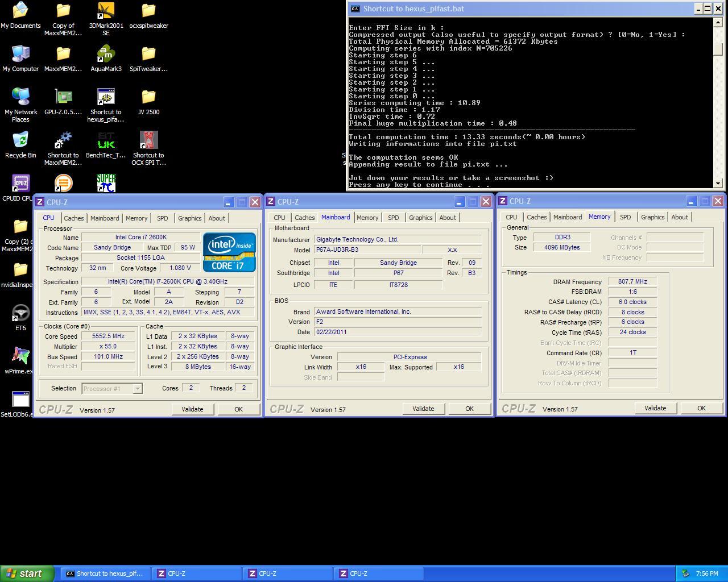Click the Core Voltage 1.080 V value
The height and width of the screenshot is (582, 728).
(180, 268)
